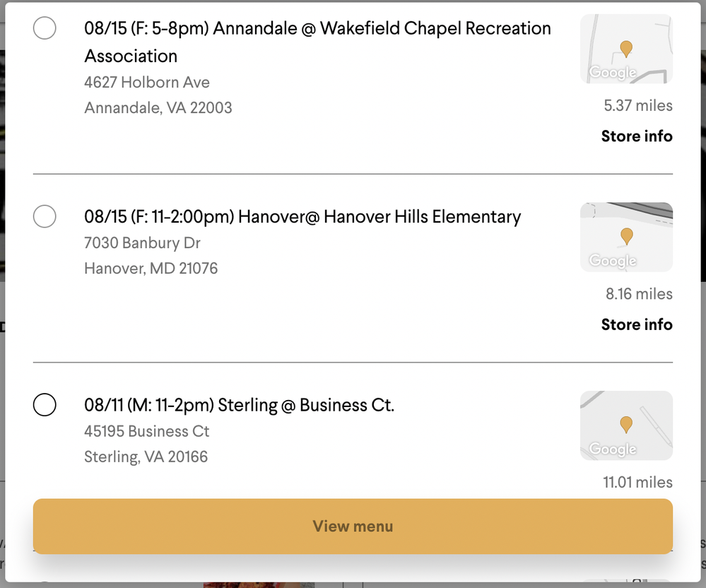Choose the Sterling Business Ct. radio option

click(45, 404)
